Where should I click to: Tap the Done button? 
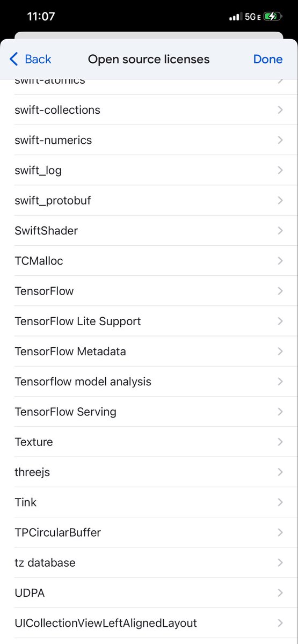click(x=268, y=59)
